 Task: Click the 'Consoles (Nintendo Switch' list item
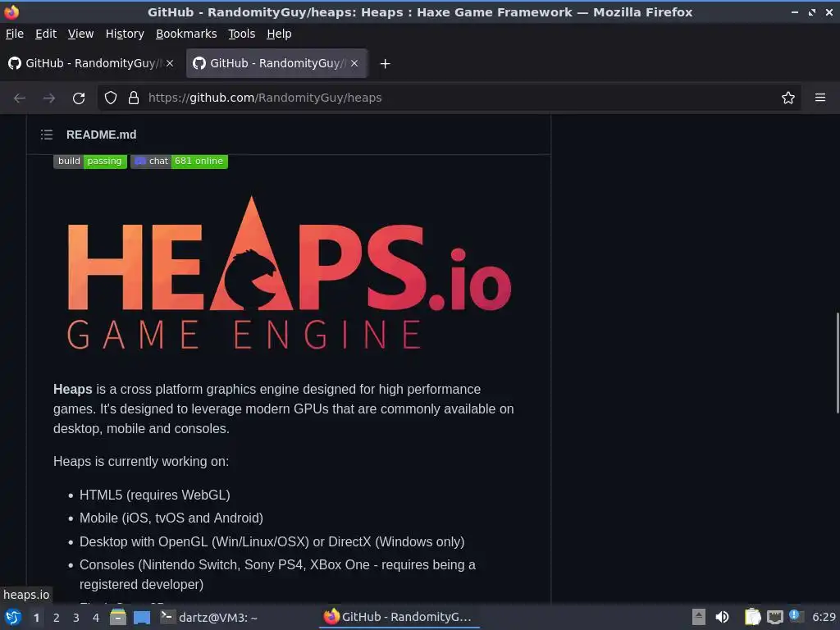pos(277,574)
